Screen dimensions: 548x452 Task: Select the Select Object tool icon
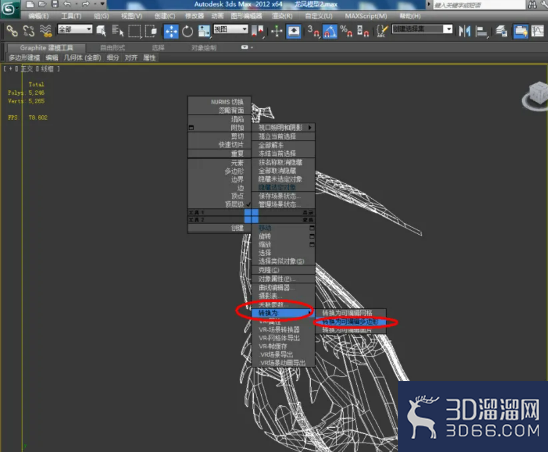click(101, 31)
